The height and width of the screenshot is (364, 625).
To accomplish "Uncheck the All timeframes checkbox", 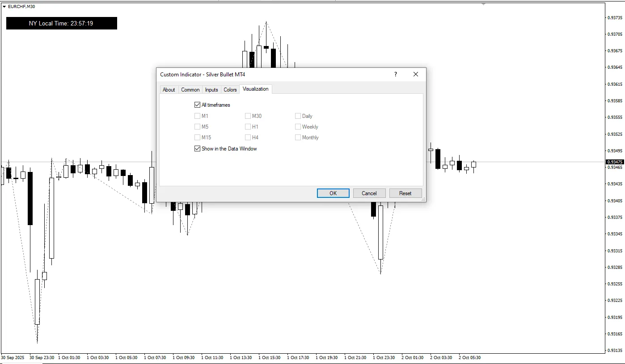I will 198,105.
